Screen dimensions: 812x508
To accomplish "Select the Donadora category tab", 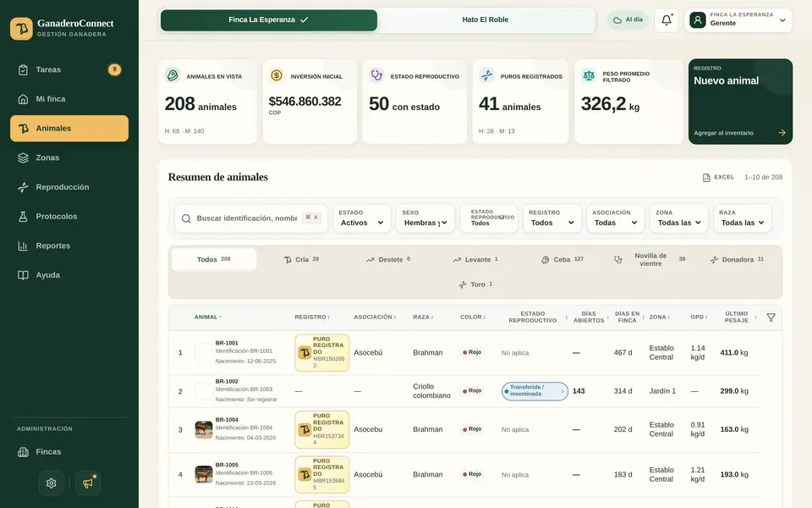I will point(738,260).
